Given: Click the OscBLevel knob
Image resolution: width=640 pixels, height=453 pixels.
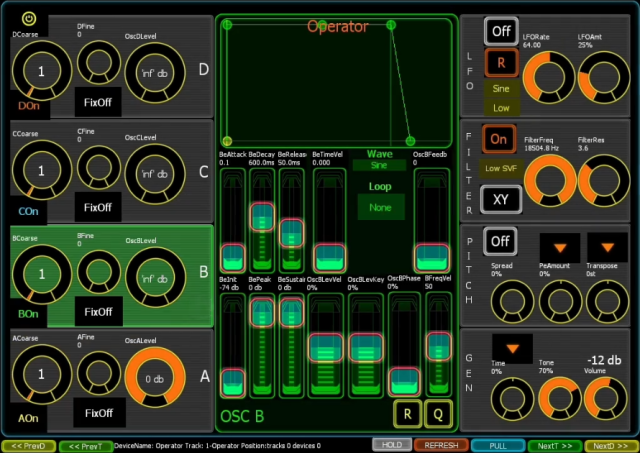Looking at the screenshot, I should (155, 278).
